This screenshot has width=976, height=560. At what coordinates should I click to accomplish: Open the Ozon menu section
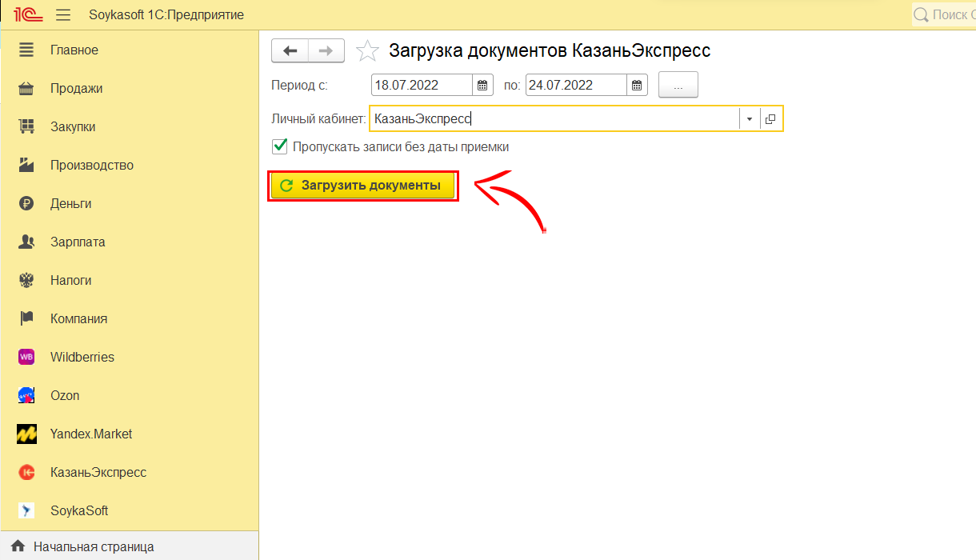click(65, 396)
